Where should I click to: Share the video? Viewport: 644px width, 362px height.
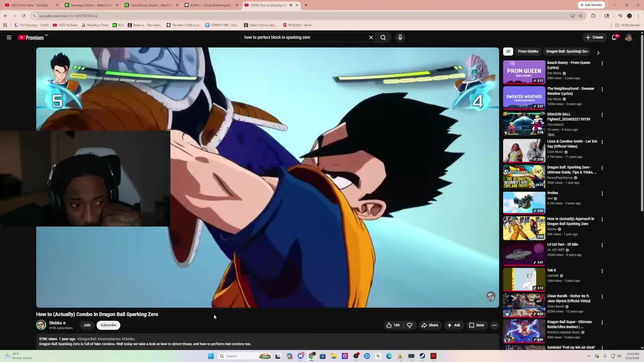pos(430,325)
